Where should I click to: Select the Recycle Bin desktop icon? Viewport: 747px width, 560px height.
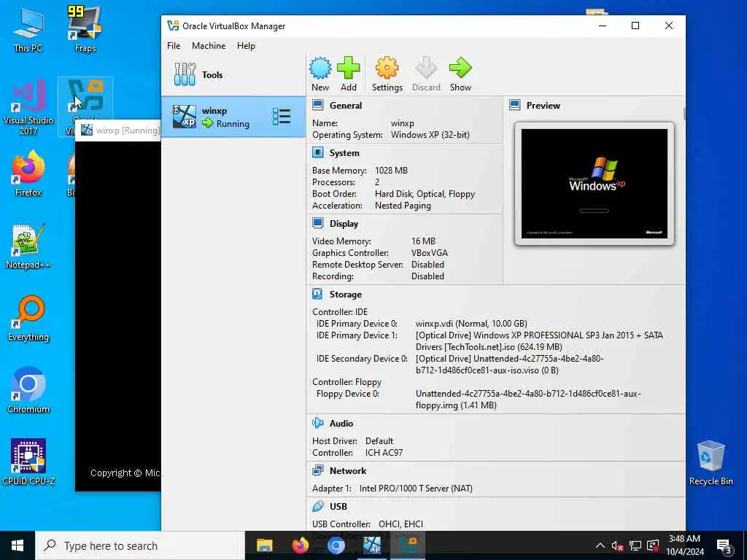pyautogui.click(x=711, y=462)
